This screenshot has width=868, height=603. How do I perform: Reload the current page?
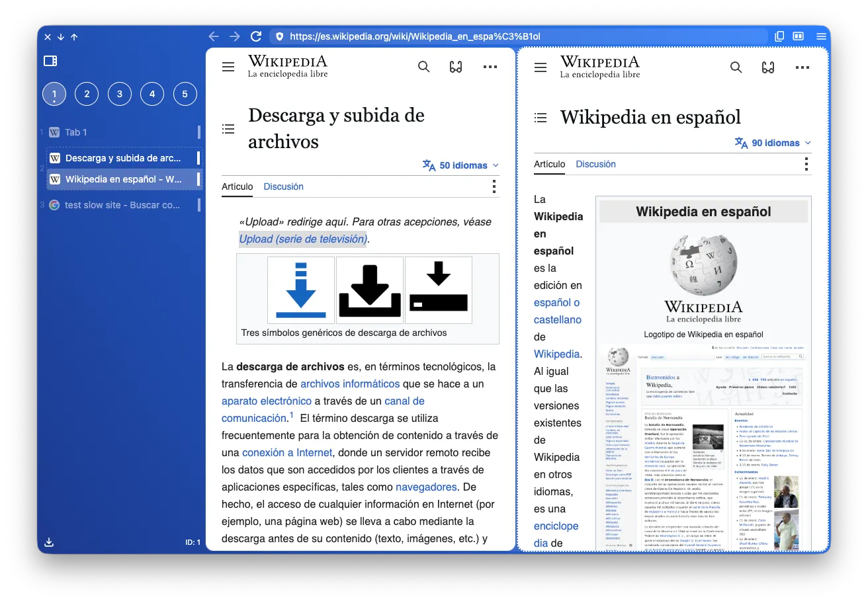click(x=256, y=36)
